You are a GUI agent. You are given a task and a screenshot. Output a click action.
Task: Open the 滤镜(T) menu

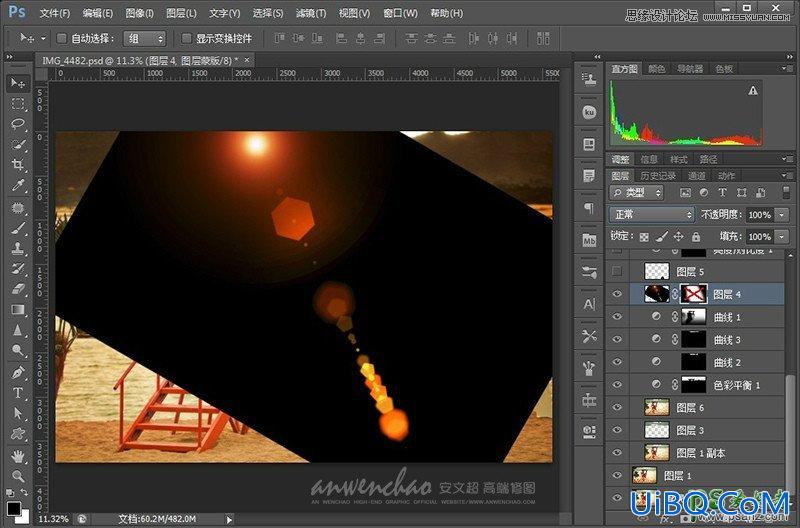tap(311, 13)
